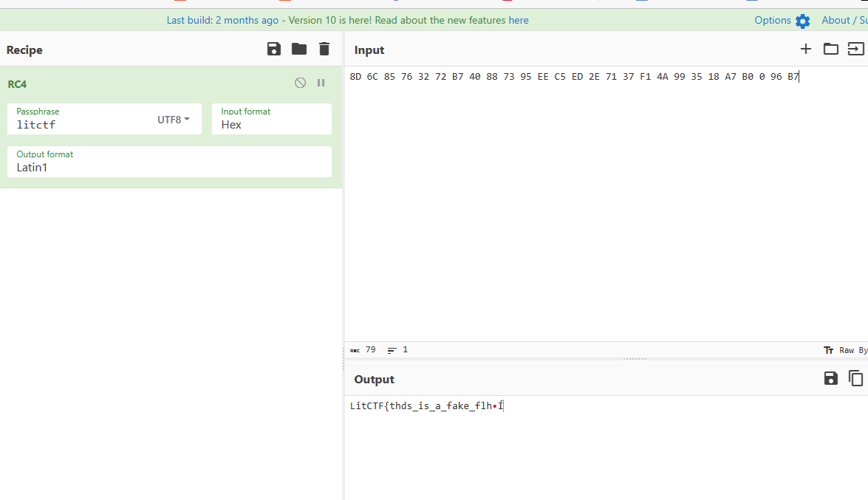Image resolution: width=868 pixels, height=500 pixels.
Task: Open the passphrase UTF8 encoding dropdown
Action: click(174, 120)
